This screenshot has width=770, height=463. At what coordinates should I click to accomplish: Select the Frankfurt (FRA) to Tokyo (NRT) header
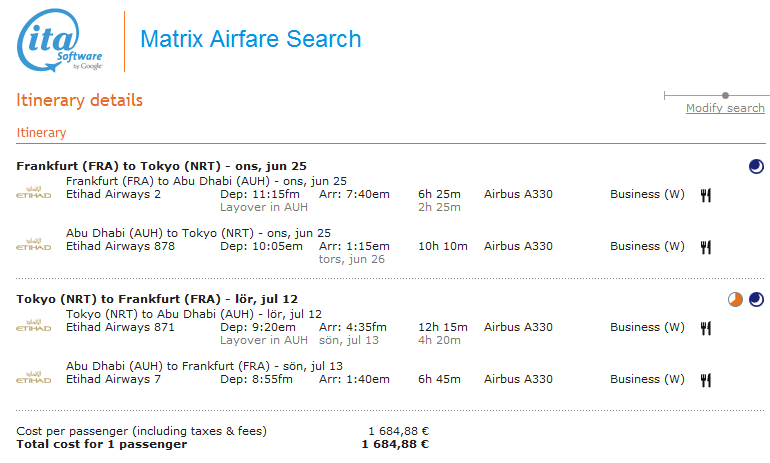161,165
